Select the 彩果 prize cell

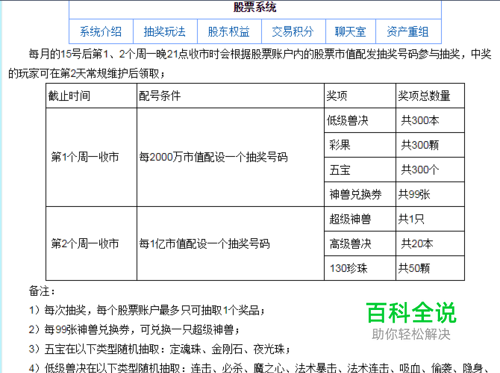360,145
